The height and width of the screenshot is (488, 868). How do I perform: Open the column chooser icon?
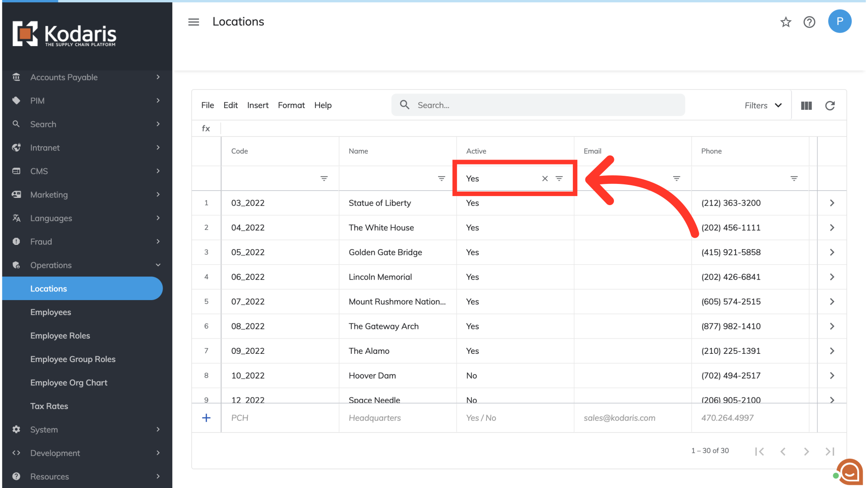(806, 106)
